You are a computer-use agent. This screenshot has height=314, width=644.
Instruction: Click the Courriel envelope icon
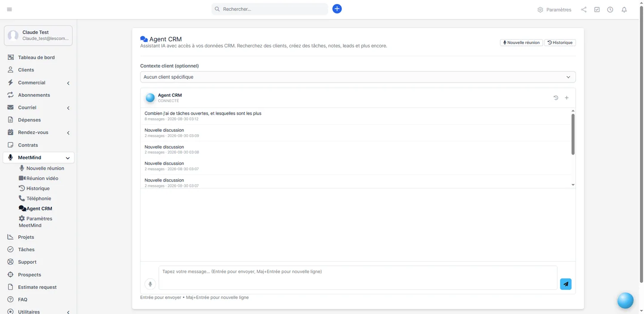10,108
